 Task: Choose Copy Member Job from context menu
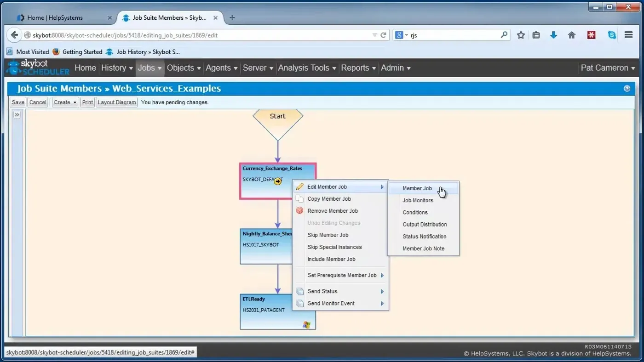[340, 199]
